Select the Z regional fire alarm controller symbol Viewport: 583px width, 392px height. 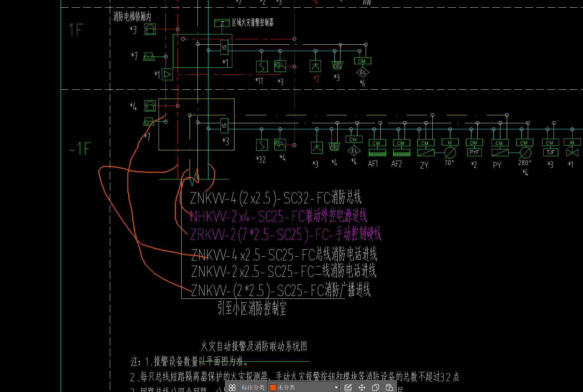pos(222,23)
